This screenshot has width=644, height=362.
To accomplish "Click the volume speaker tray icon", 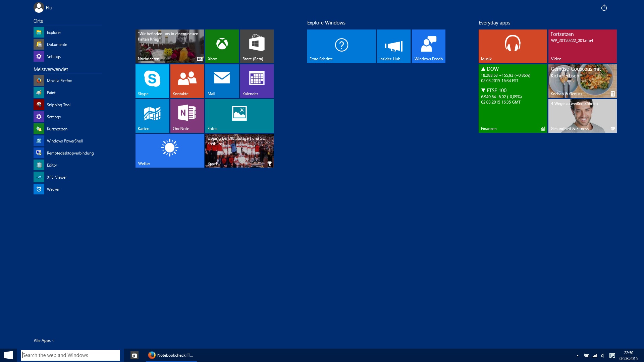I will pyautogui.click(x=603, y=356).
